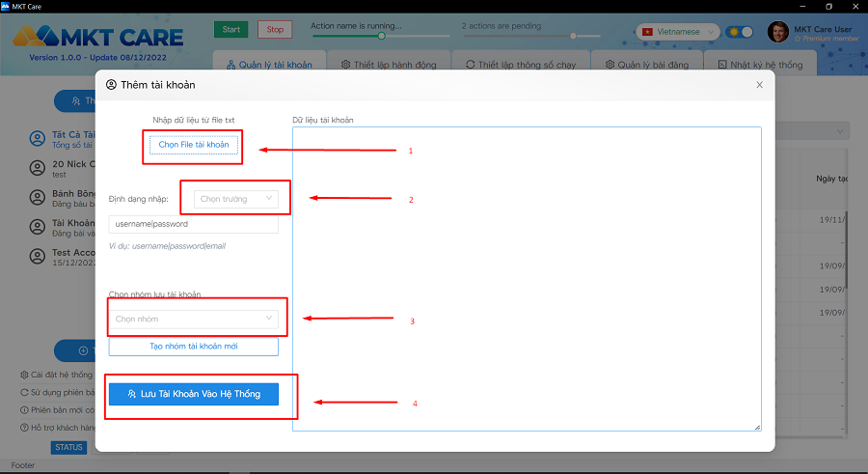Click the Stop button
Image resolution: width=868 pixels, height=474 pixels.
[x=275, y=29]
